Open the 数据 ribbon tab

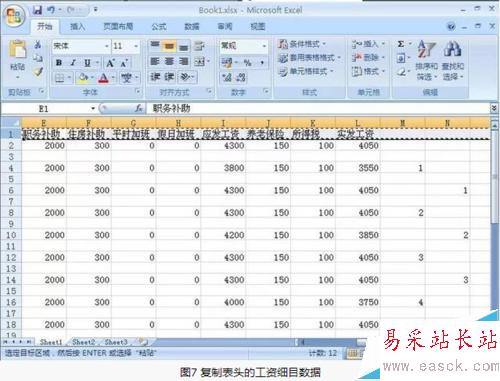[x=192, y=26]
